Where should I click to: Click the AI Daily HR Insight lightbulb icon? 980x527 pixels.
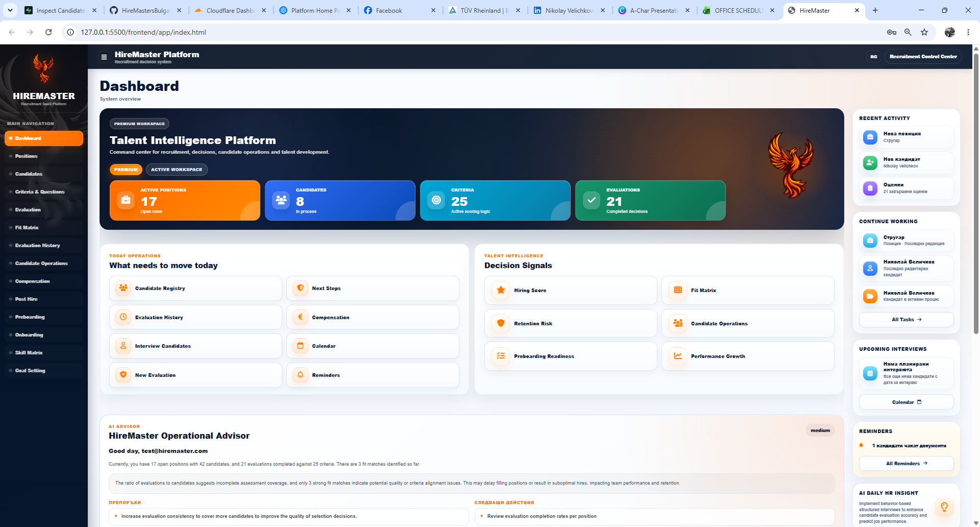tap(944, 507)
